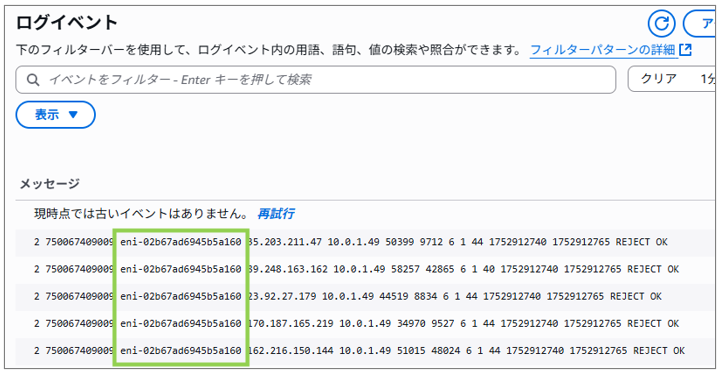719x375 pixels.
Task: Click the partially visible button right of refresh
Action: [700, 23]
